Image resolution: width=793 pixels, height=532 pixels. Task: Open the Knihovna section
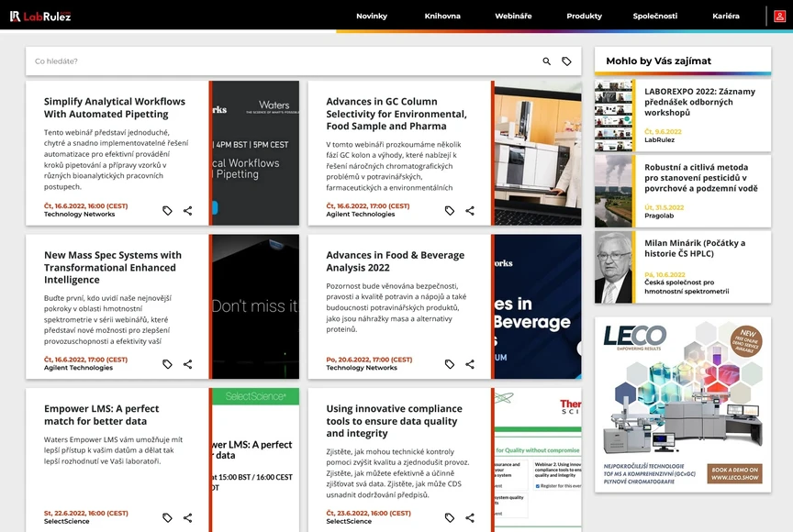point(442,16)
